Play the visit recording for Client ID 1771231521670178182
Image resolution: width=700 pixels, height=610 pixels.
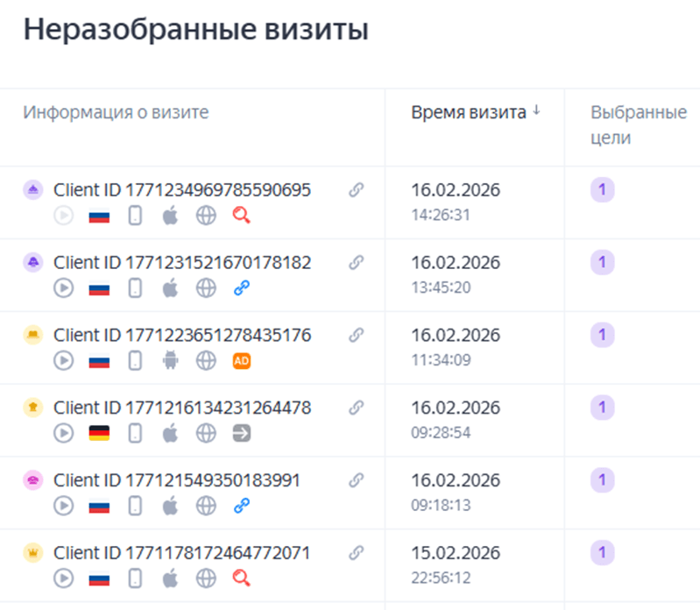click(x=63, y=287)
